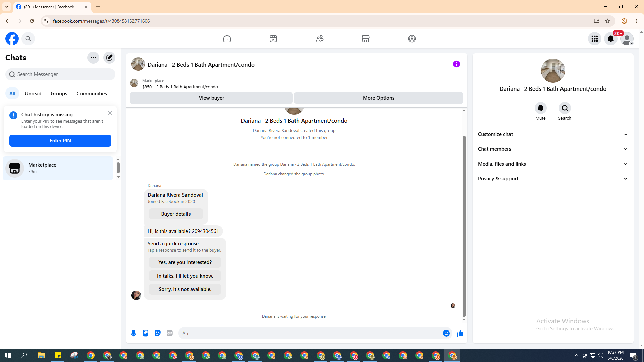Click the Dariana Rivera Sandoval name
Image resolution: width=644 pixels, height=362 pixels.
pos(175,195)
